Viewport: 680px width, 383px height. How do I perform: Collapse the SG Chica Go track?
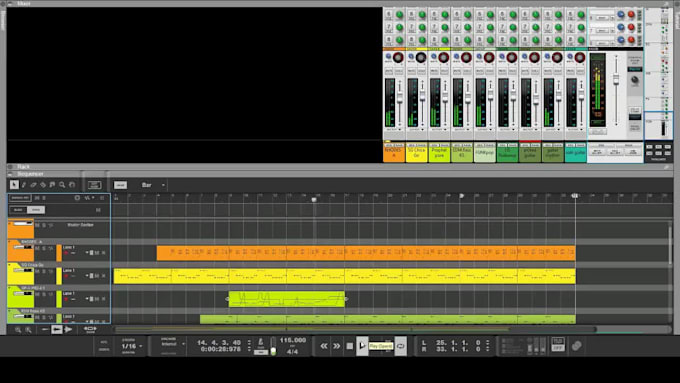(x=9, y=265)
